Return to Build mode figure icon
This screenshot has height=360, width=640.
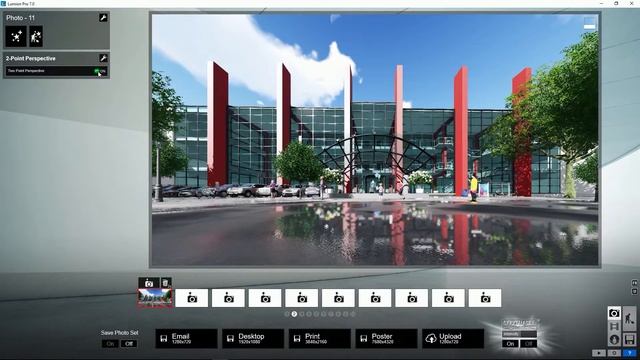[x=629, y=318]
